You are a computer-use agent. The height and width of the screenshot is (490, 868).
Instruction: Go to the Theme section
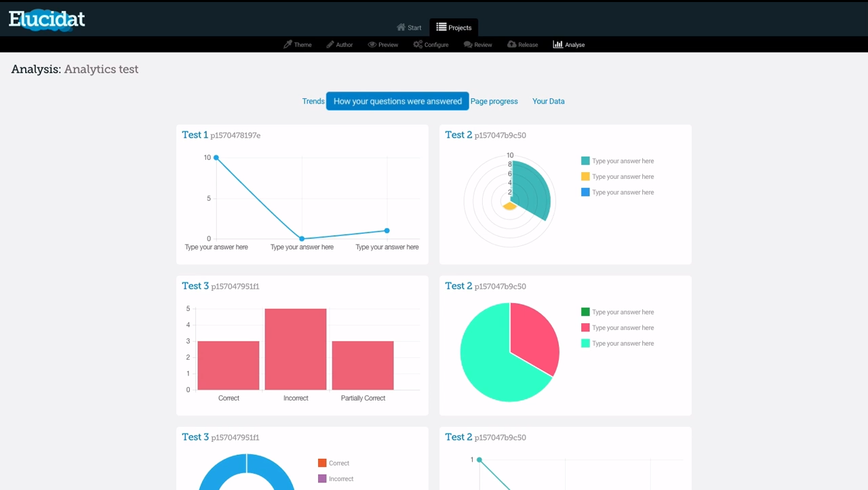click(x=298, y=45)
